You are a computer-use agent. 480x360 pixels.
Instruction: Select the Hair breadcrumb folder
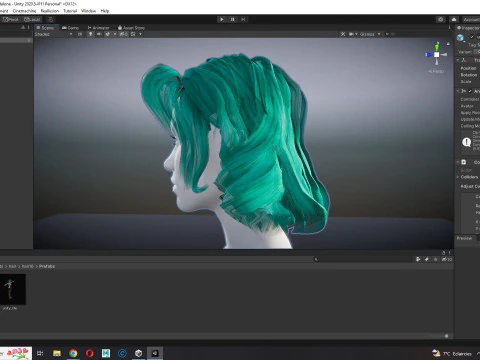pos(12,266)
